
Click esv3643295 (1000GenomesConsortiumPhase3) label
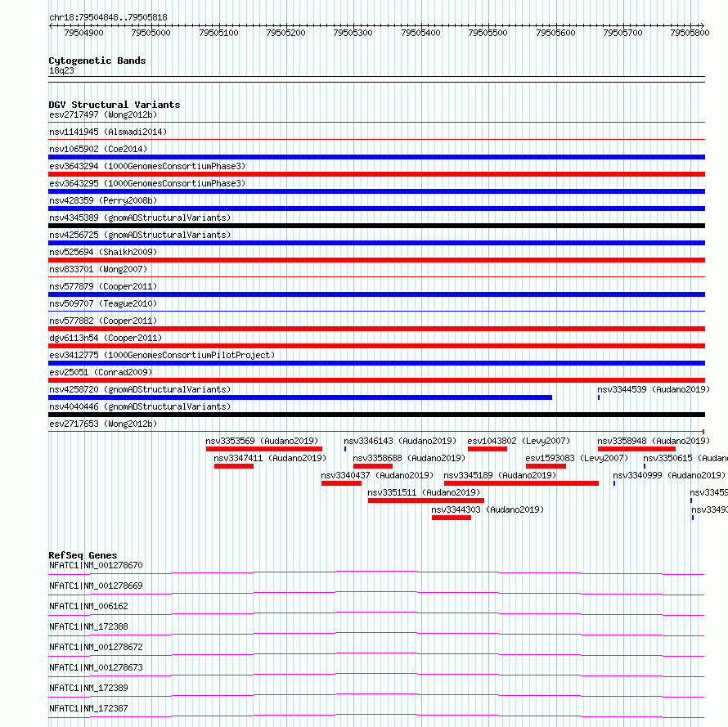tap(147, 183)
